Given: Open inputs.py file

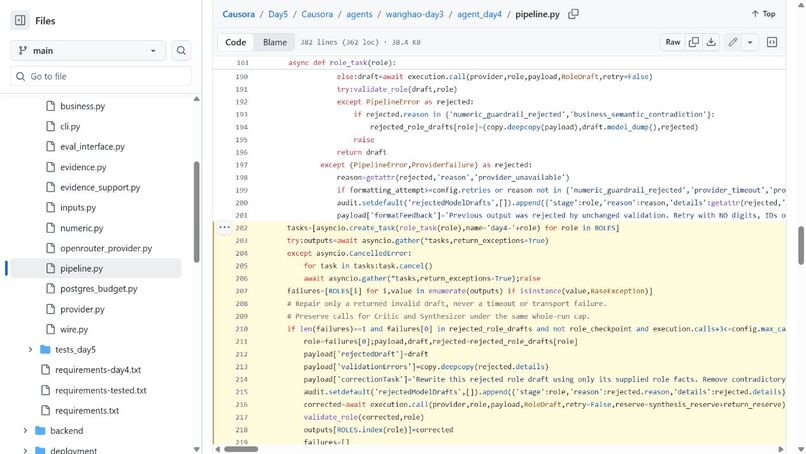Looking at the screenshot, I should (78, 208).
